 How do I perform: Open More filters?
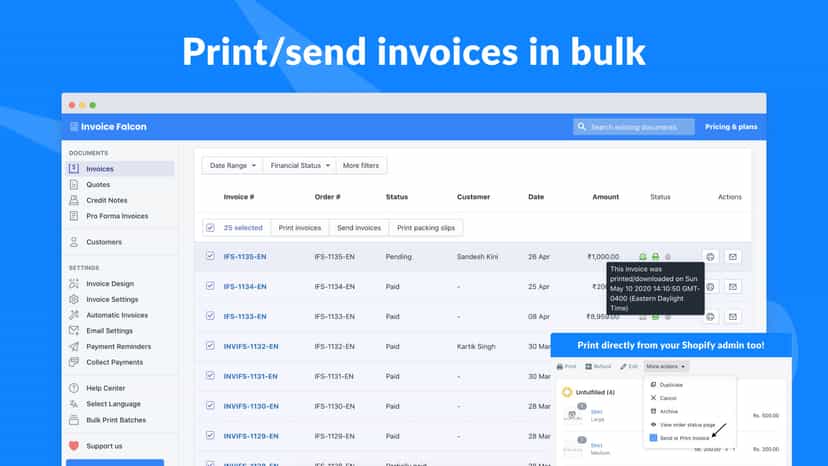pyautogui.click(x=361, y=165)
